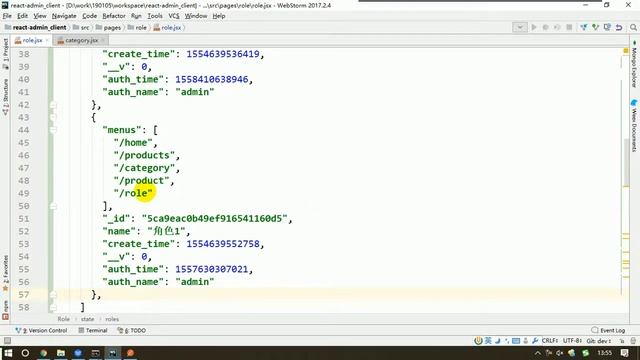
Task: Open the TODO tool window
Action: pyautogui.click(x=131, y=330)
